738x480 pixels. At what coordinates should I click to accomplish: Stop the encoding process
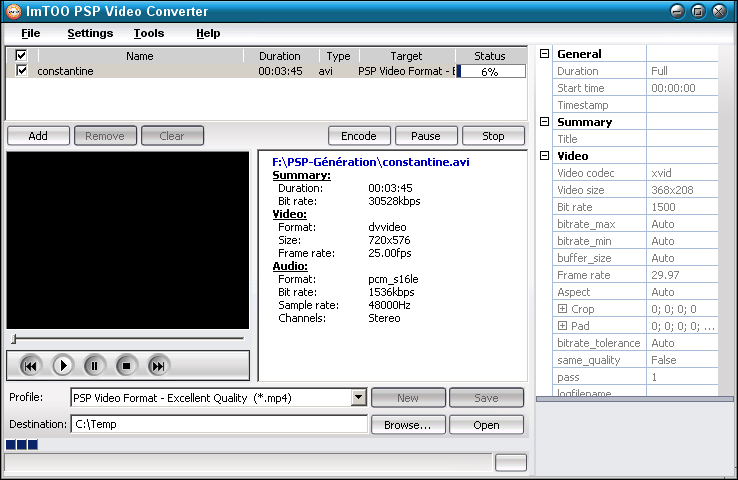[493, 136]
